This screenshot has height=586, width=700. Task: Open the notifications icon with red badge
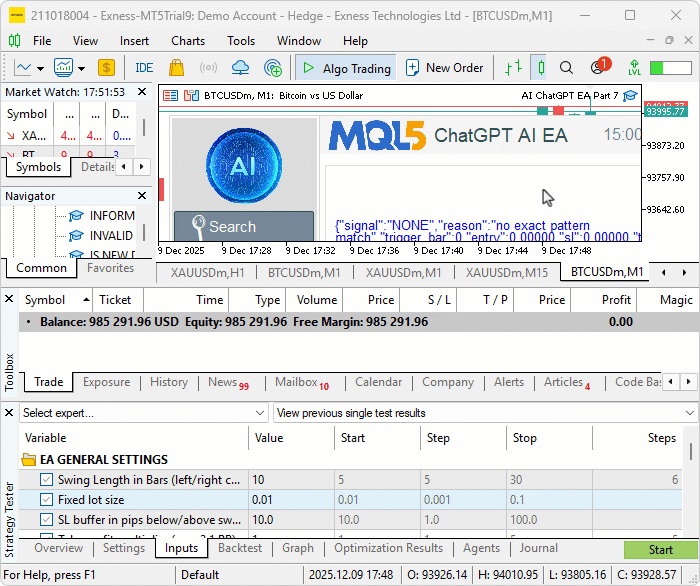600,66
